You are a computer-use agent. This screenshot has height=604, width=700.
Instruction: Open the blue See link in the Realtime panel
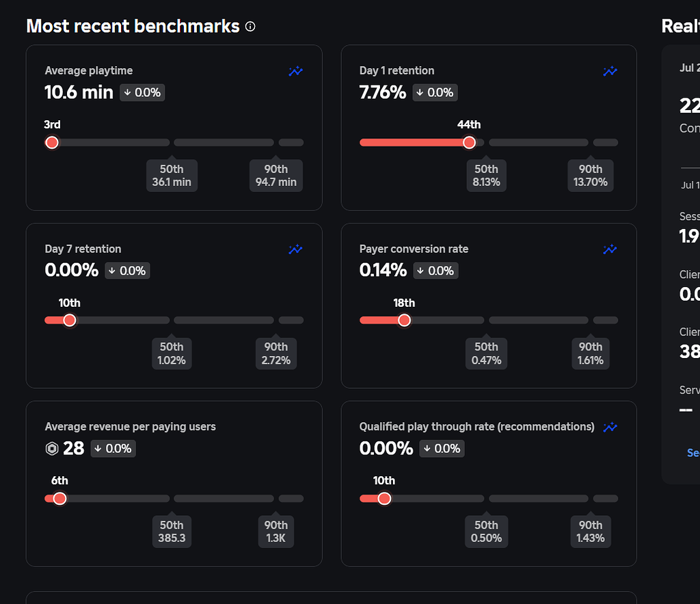[692, 452]
